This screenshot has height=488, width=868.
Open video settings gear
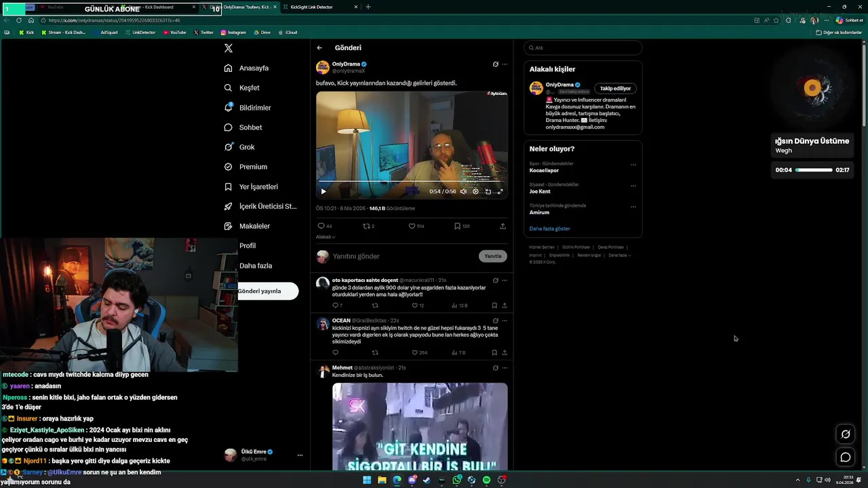[475, 191]
